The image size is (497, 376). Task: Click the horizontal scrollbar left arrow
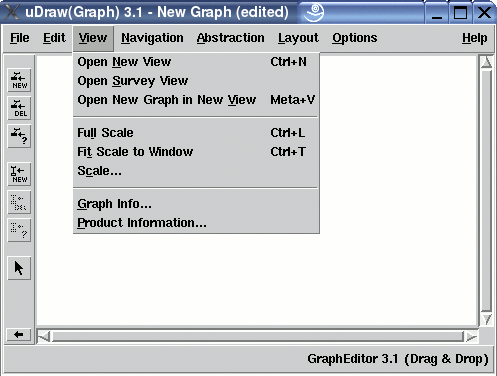tap(44, 337)
